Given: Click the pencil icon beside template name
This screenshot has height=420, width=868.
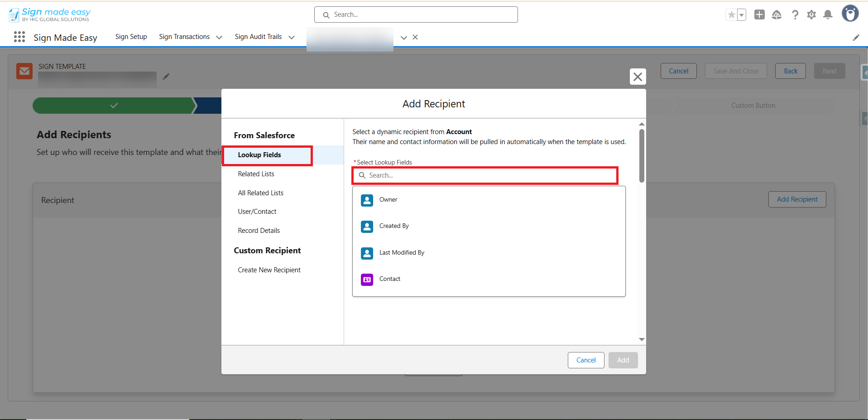Looking at the screenshot, I should click(x=166, y=77).
